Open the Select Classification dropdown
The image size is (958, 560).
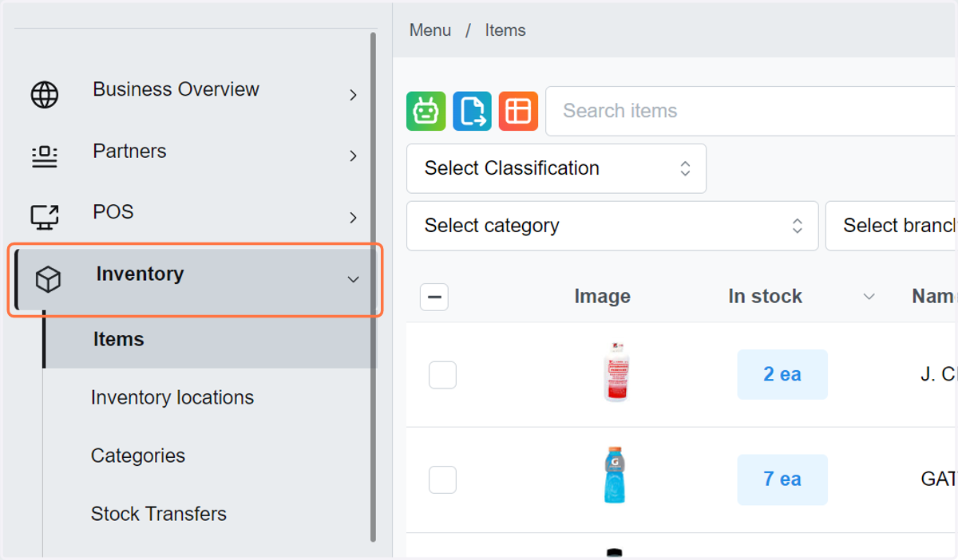556,168
